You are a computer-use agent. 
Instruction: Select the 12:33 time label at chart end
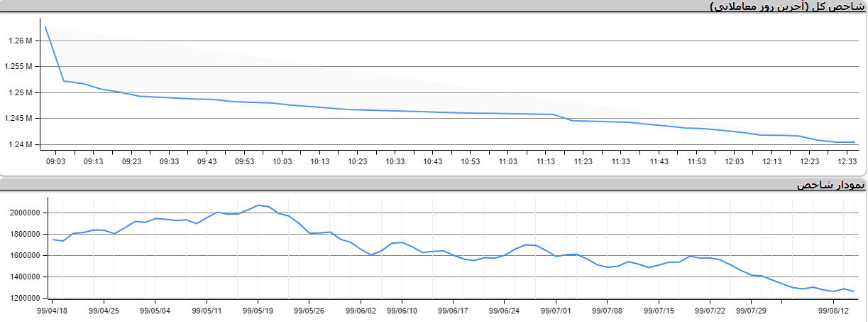tap(846, 162)
